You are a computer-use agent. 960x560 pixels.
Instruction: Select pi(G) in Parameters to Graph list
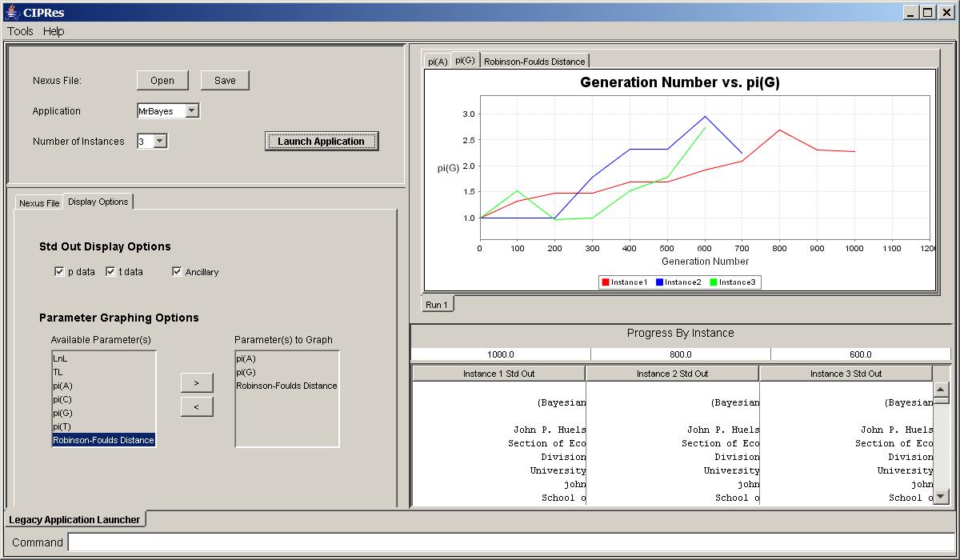tap(287, 372)
